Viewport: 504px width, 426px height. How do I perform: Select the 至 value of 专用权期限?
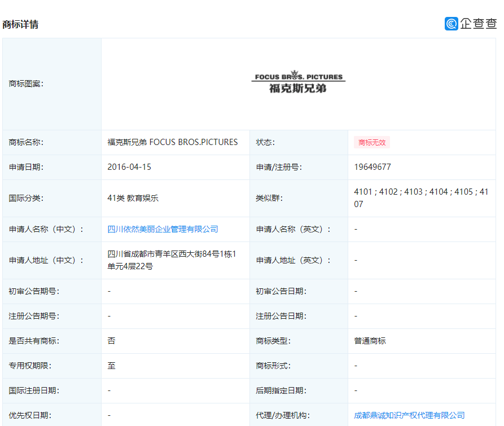tap(111, 366)
